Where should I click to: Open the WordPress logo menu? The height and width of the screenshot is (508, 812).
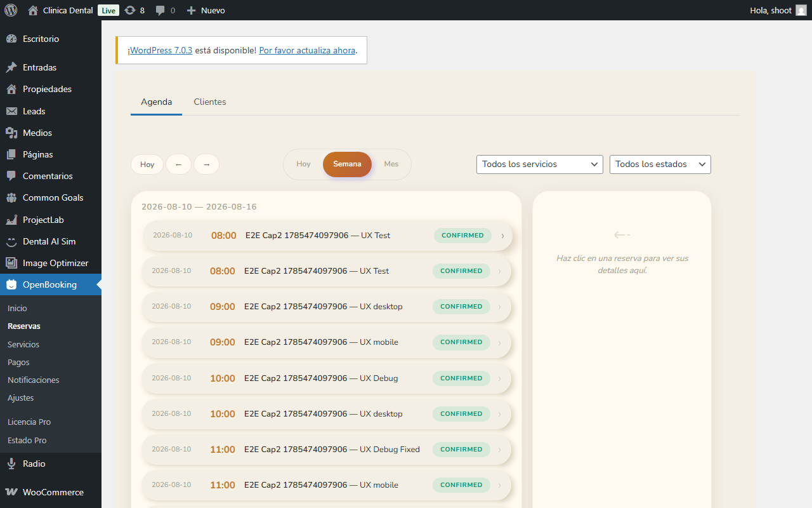[11, 10]
